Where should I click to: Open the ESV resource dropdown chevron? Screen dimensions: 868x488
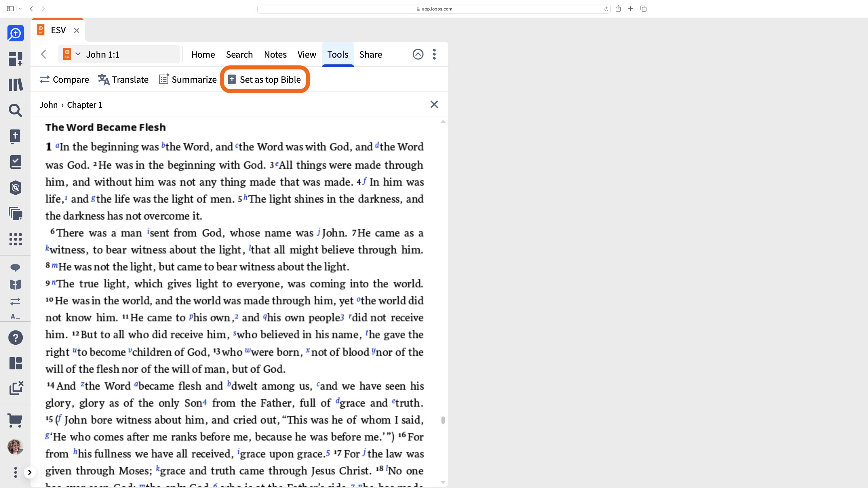[x=78, y=54]
